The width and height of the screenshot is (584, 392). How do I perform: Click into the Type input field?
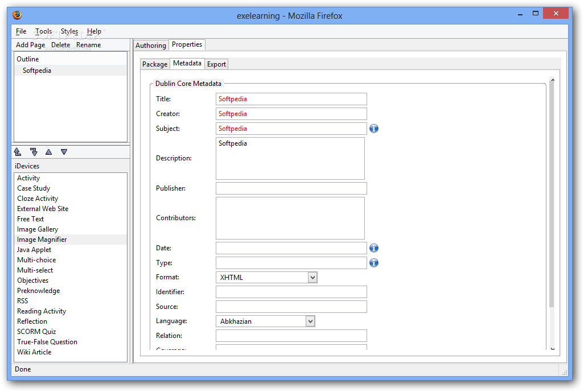tap(291, 263)
